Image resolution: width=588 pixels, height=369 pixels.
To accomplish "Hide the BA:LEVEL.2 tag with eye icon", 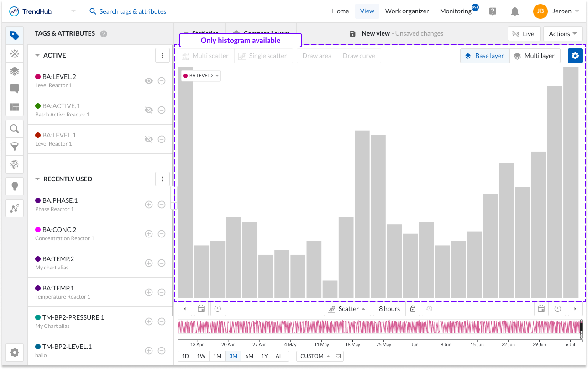I will [148, 81].
